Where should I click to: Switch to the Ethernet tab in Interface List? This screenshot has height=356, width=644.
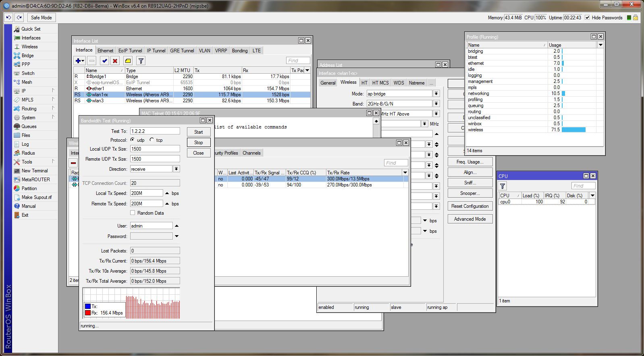point(105,50)
